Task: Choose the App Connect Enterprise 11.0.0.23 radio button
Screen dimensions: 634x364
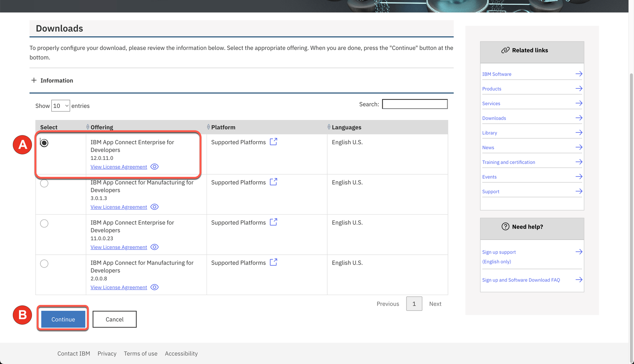Action: 44,223
